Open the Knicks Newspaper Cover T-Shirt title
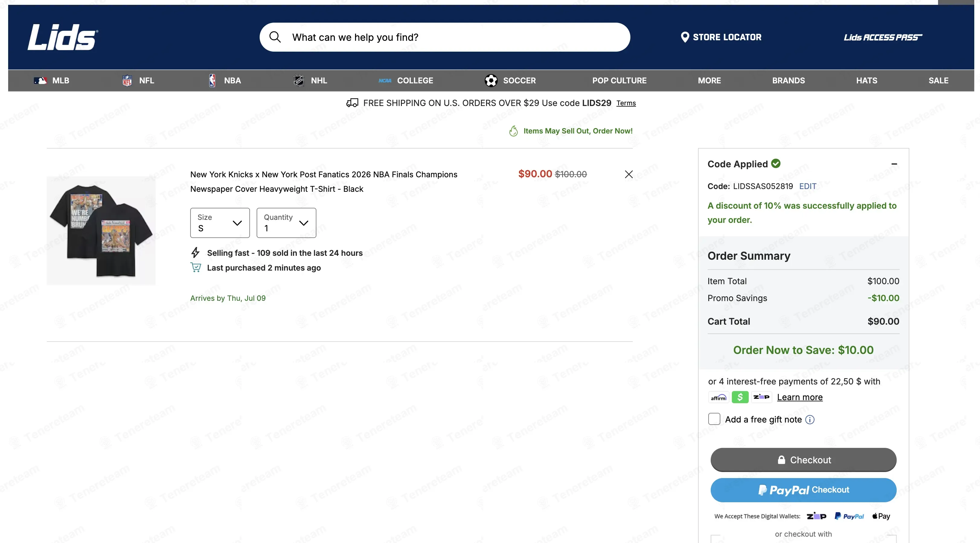 [x=324, y=182]
